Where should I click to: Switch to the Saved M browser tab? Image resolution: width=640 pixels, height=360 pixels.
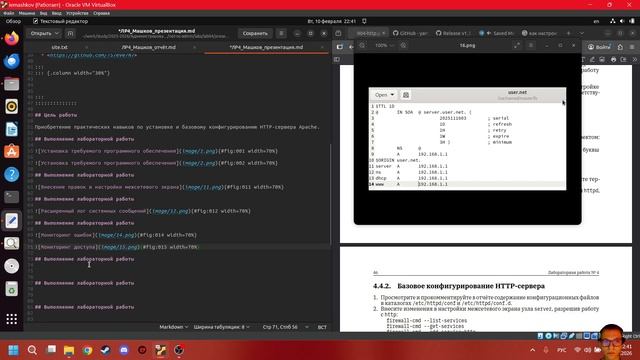click(x=497, y=33)
